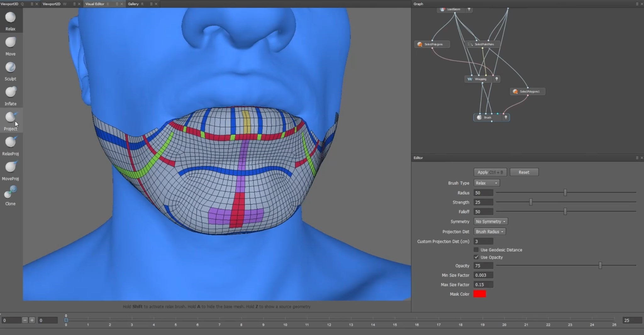Switch to the Visual Editor tab

pyautogui.click(x=95, y=4)
